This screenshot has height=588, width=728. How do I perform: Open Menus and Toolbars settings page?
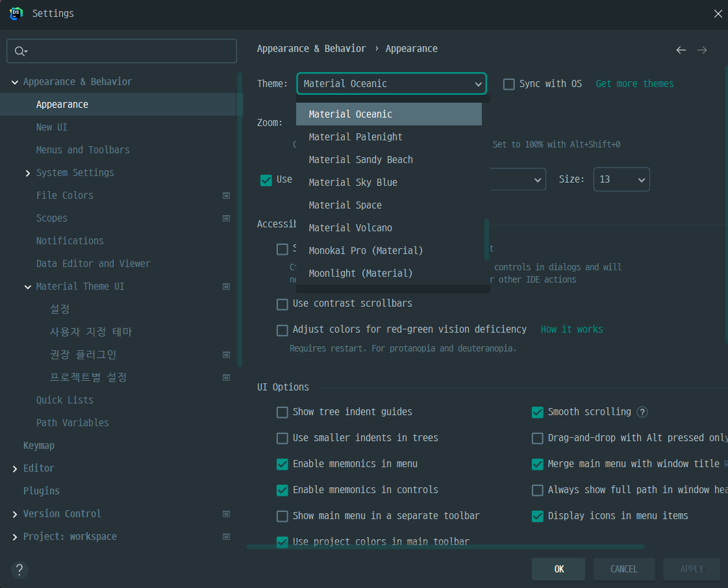[82, 150]
